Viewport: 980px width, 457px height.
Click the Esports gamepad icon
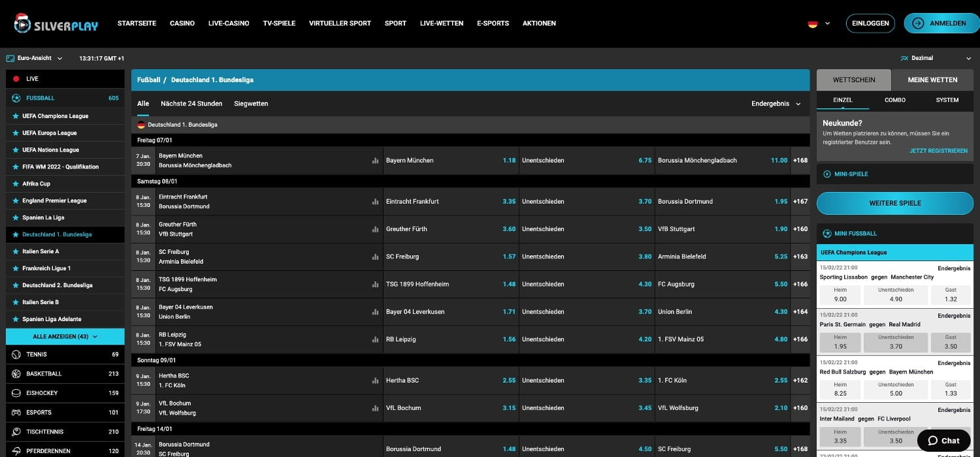tap(16, 413)
